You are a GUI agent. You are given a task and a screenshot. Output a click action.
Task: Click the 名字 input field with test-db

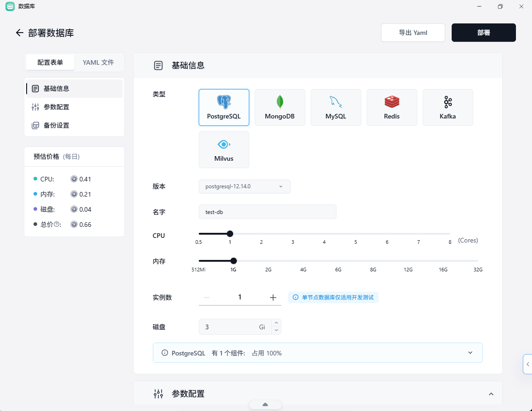coord(267,212)
